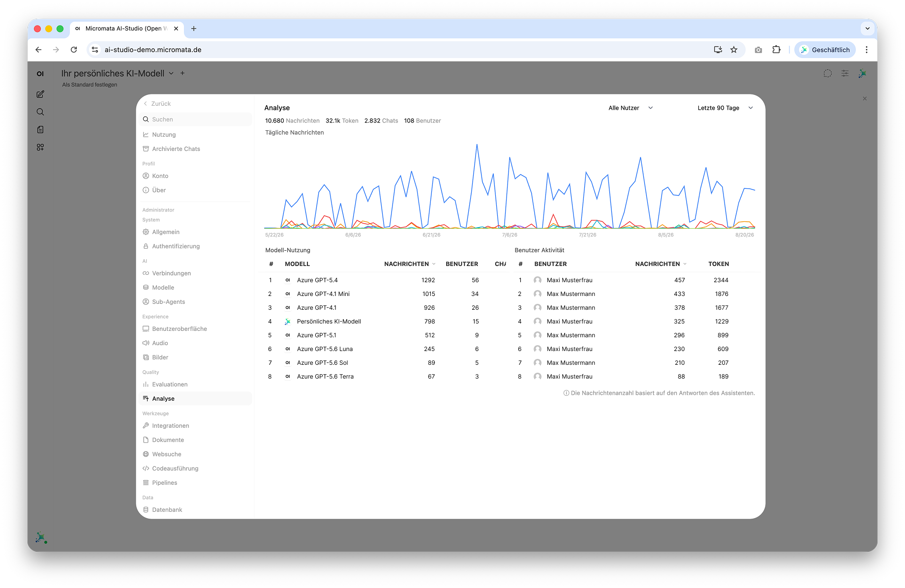Viewport: 905px width, 588px height.
Task: Open Integrationen in the Werkzeuge section
Action: pos(195,426)
